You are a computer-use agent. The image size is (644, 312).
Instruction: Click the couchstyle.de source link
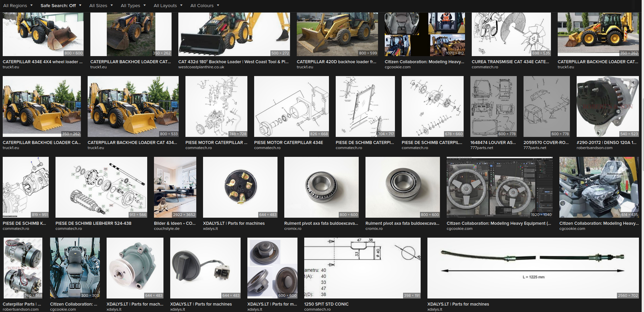pos(166,229)
